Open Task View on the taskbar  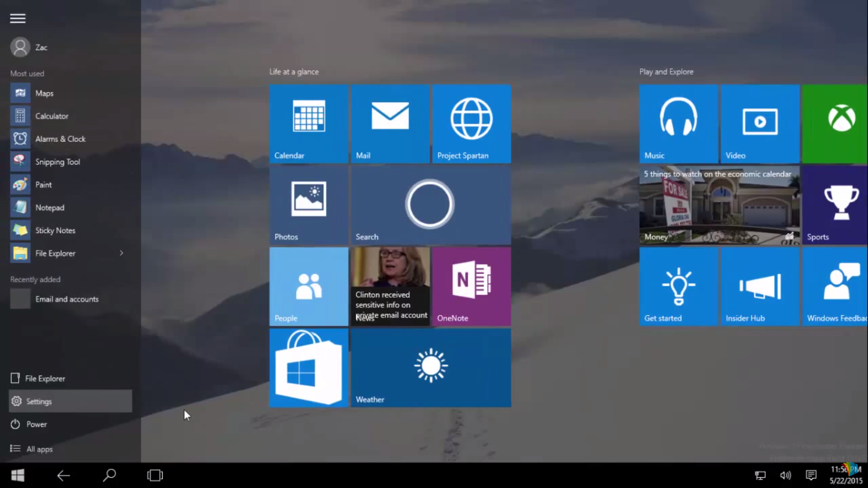tap(155, 475)
